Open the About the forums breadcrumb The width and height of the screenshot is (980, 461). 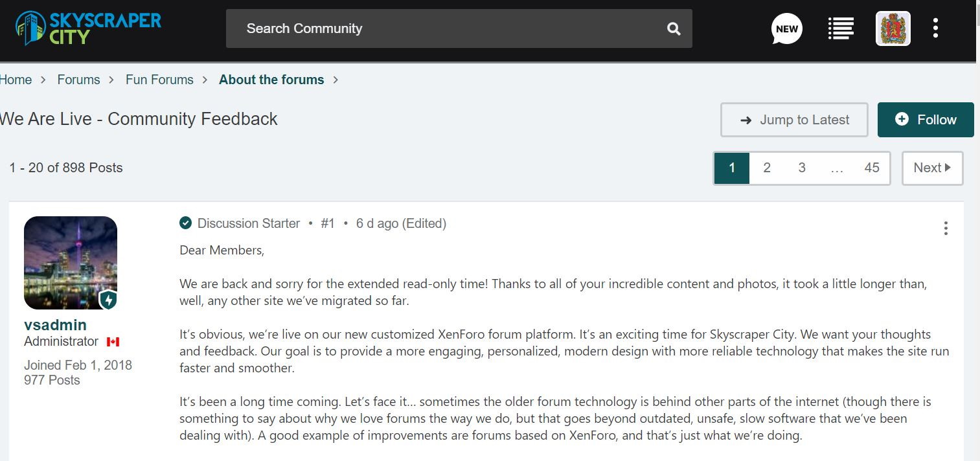(271, 80)
